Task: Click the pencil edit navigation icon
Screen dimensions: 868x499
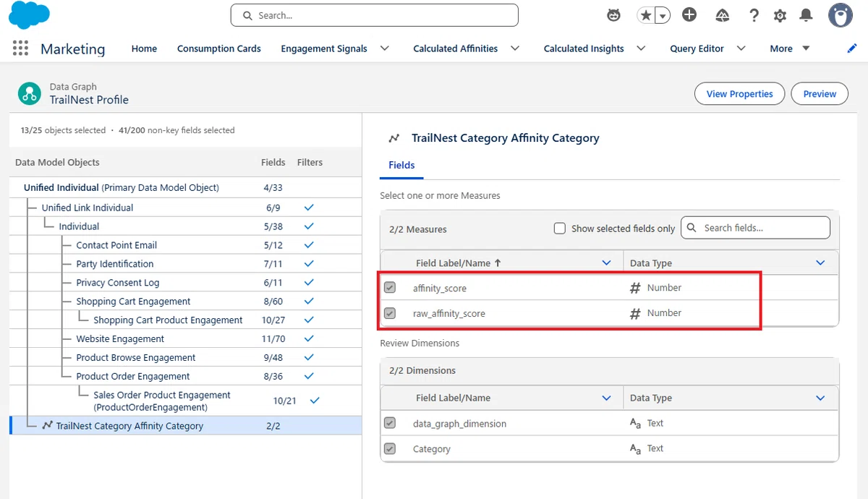Action: pyautogui.click(x=851, y=48)
